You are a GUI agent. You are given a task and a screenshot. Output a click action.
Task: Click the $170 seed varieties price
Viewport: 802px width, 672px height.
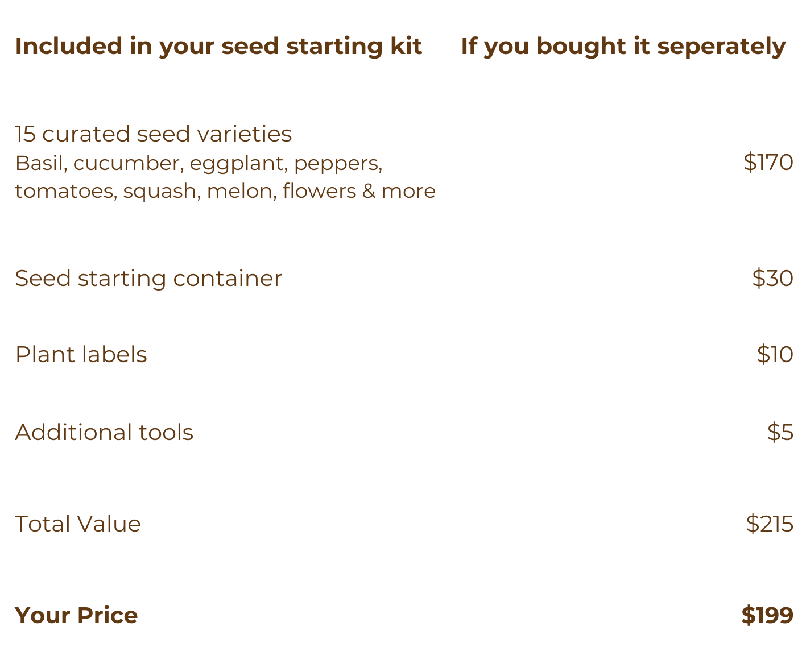(x=768, y=163)
